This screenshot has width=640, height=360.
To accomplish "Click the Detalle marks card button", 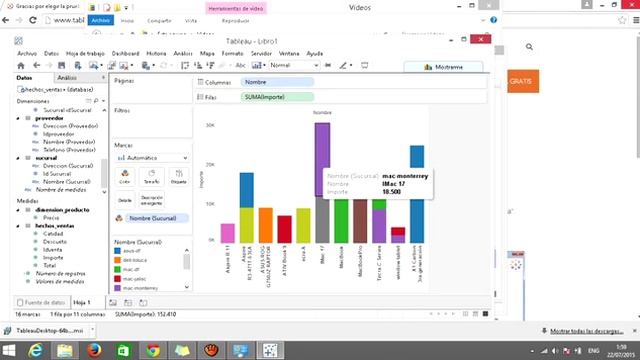I will pos(125,200).
